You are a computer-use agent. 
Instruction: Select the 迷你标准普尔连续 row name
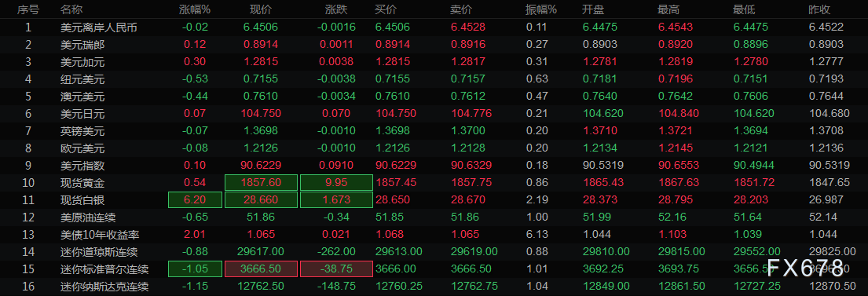coord(104,269)
